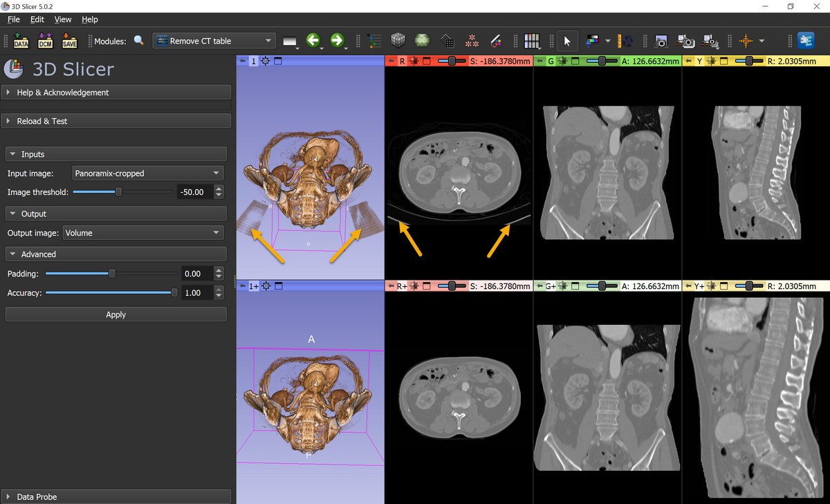Expand Help & Acknowledgement section

coord(116,92)
